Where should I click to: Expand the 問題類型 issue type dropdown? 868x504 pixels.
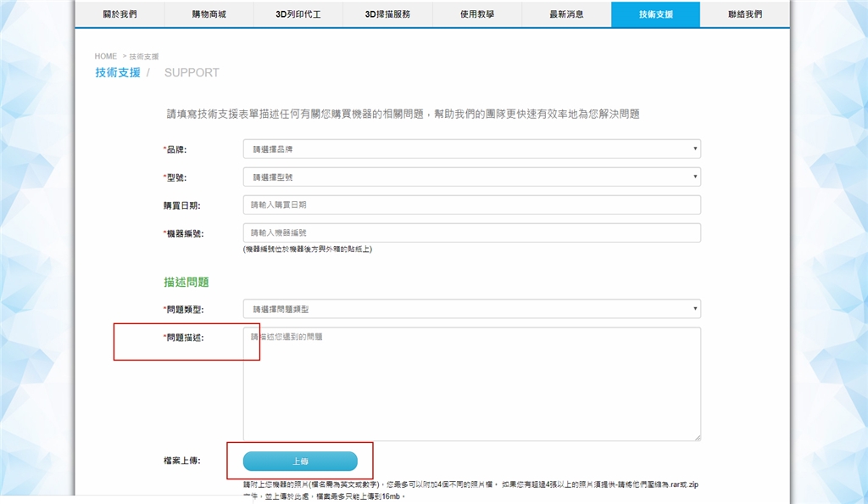471,310
